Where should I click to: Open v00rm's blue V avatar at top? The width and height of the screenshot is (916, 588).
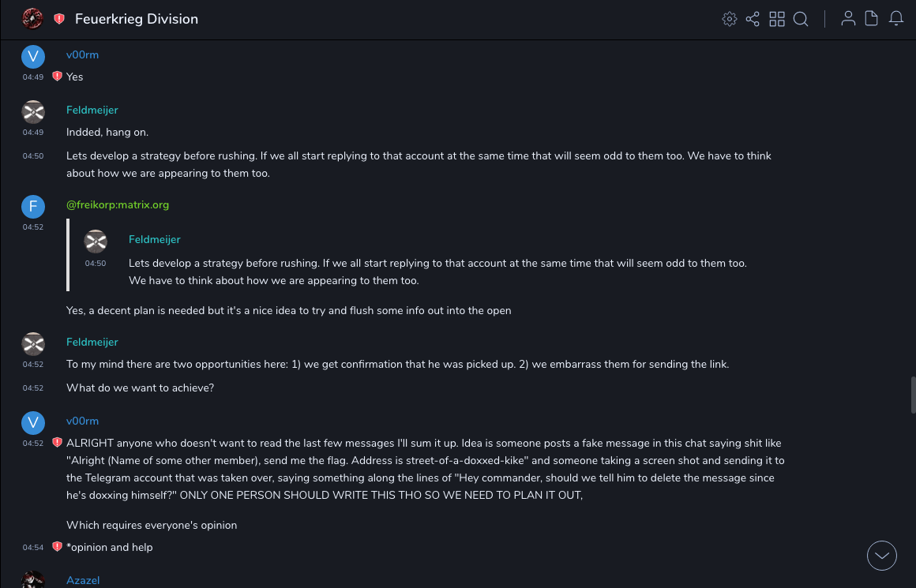tap(32, 56)
